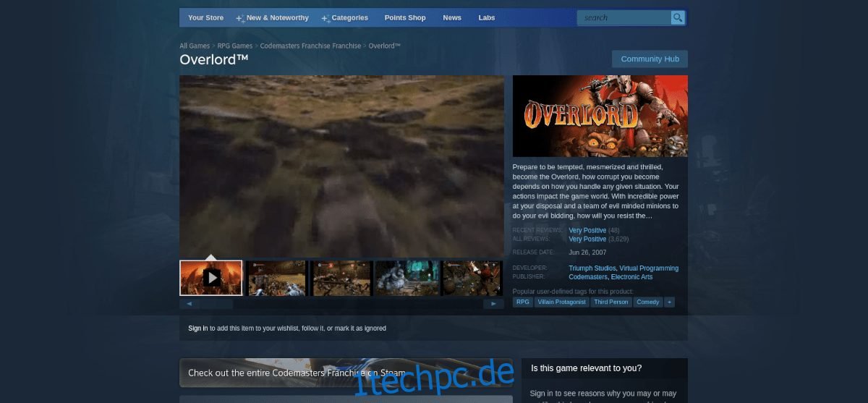
Task: Click the thumbnail strip scrollbar track
Action: coord(341,304)
